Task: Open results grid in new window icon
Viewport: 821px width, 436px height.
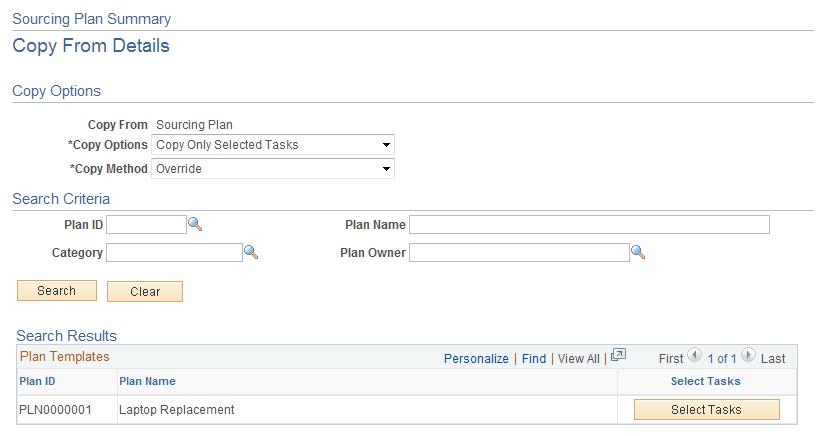Action: [x=618, y=356]
